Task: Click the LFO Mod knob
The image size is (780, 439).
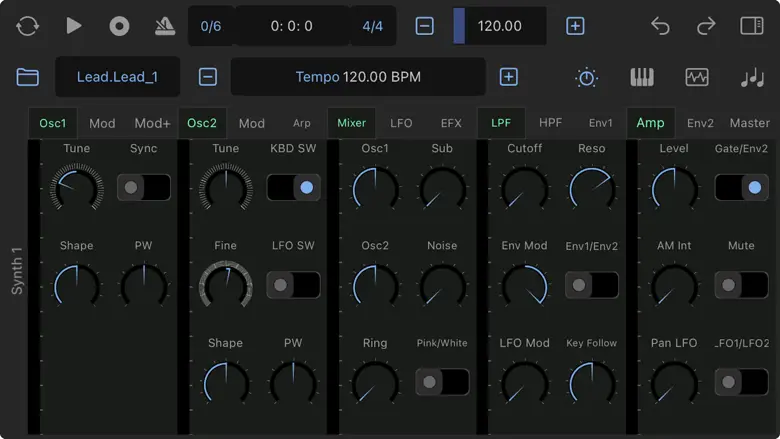Action: tap(525, 383)
